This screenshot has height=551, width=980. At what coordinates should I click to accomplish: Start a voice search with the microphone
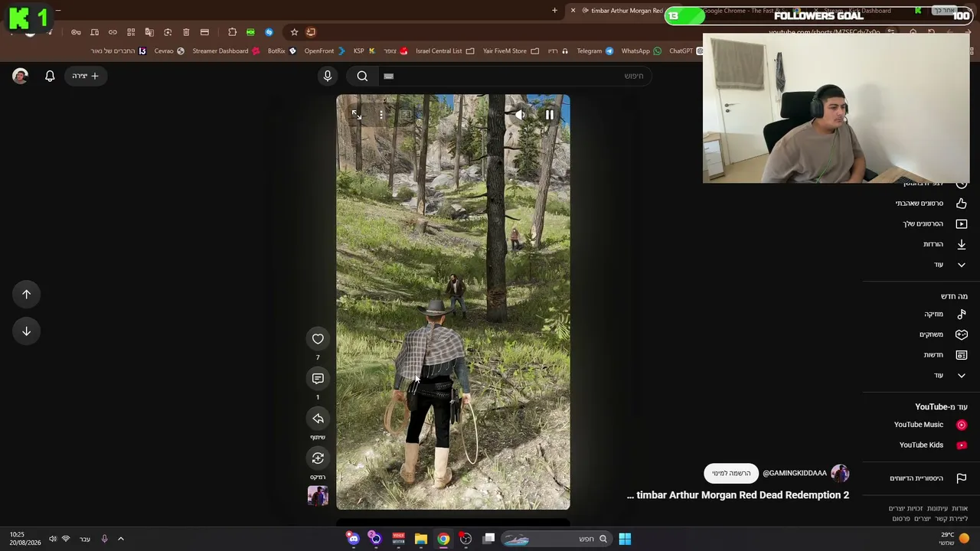(328, 76)
